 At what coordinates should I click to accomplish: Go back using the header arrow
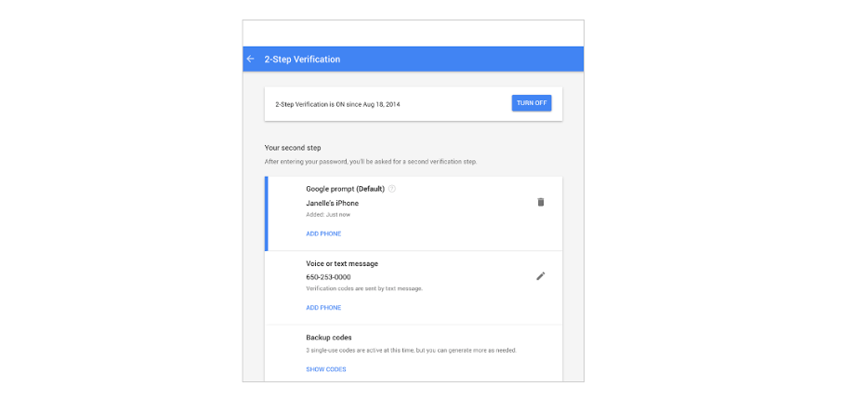tap(251, 59)
